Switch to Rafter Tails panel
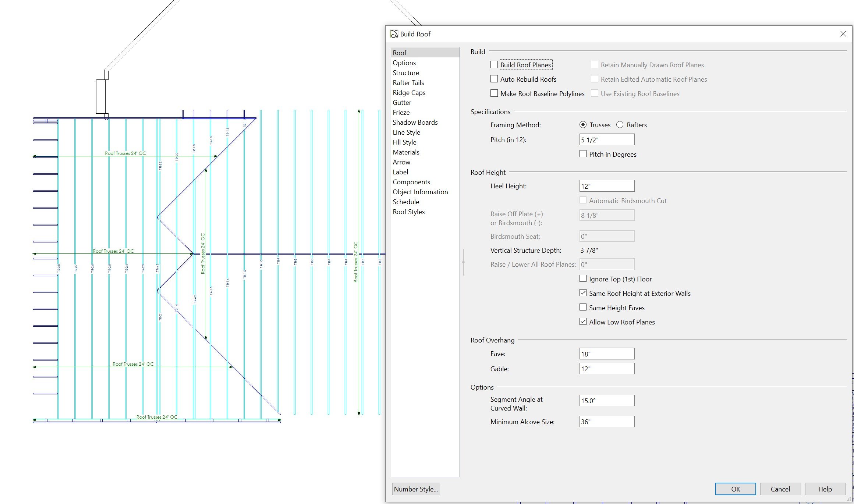This screenshot has width=854, height=504. coord(408,83)
